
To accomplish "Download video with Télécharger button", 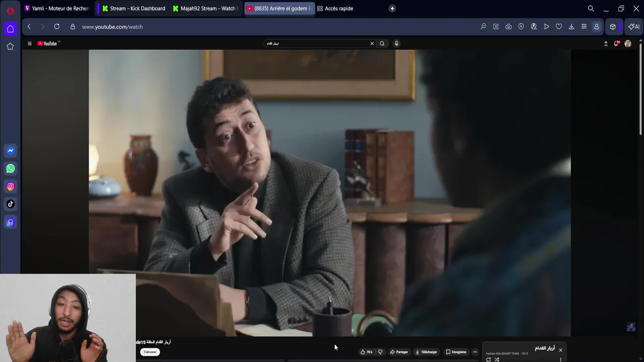I will coord(426,352).
